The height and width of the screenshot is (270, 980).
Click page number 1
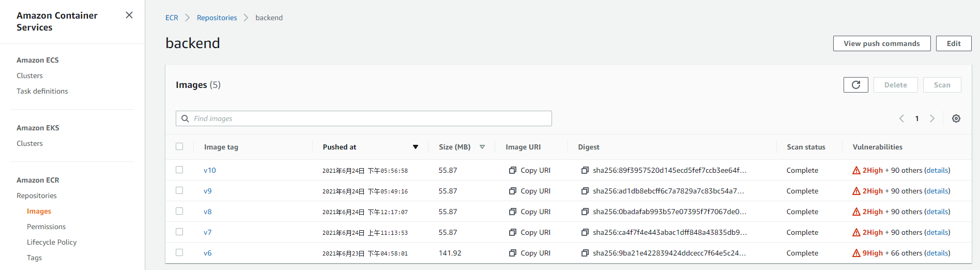[x=917, y=118]
